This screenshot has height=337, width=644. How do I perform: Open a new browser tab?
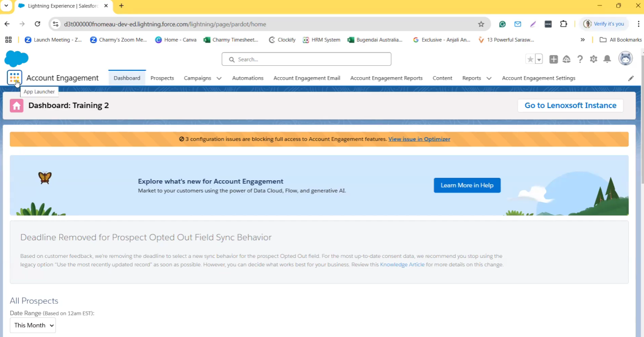pos(121,6)
